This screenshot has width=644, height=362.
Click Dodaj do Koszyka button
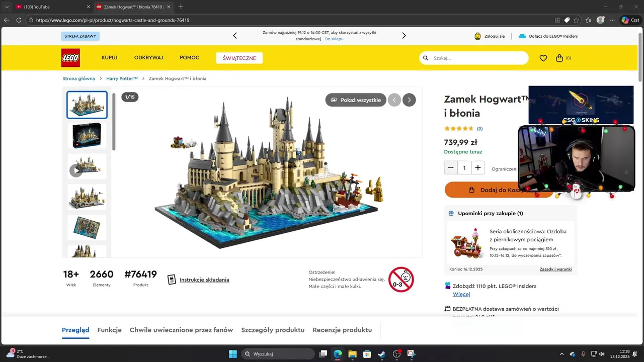[499, 190]
